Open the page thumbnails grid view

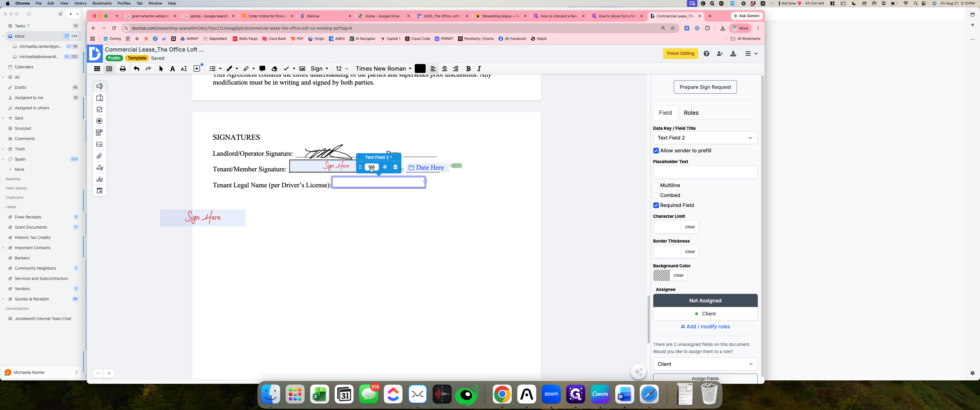click(x=97, y=68)
